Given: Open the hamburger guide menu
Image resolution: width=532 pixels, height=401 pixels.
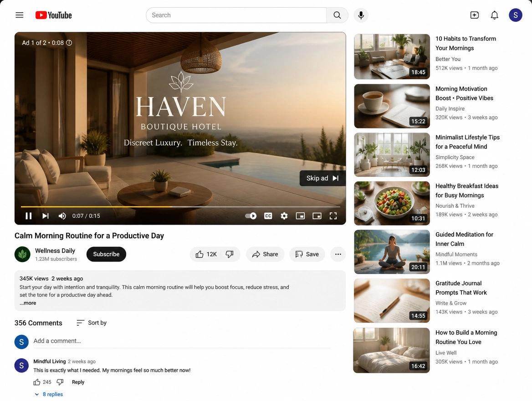Looking at the screenshot, I should coord(19,15).
